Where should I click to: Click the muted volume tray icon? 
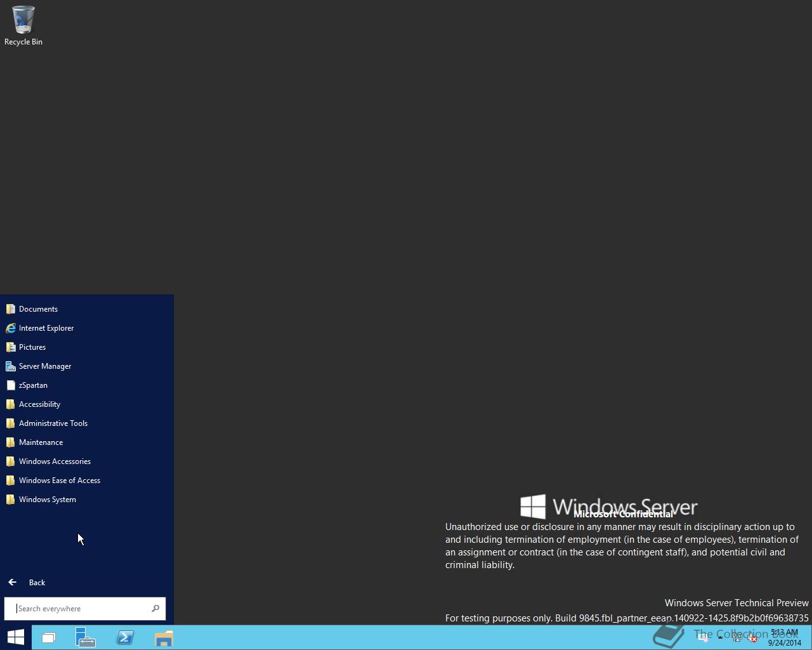coord(752,637)
